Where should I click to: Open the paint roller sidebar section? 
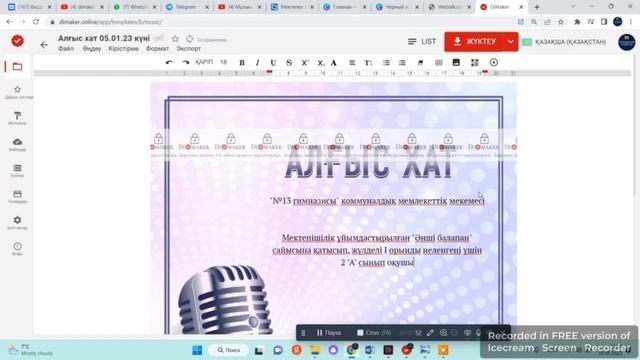tap(17, 118)
